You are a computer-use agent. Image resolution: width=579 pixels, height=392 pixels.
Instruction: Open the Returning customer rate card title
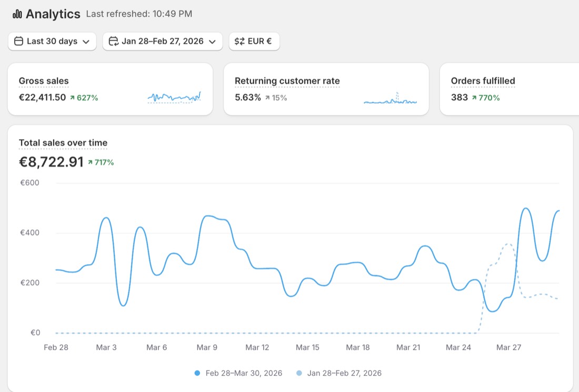(287, 81)
